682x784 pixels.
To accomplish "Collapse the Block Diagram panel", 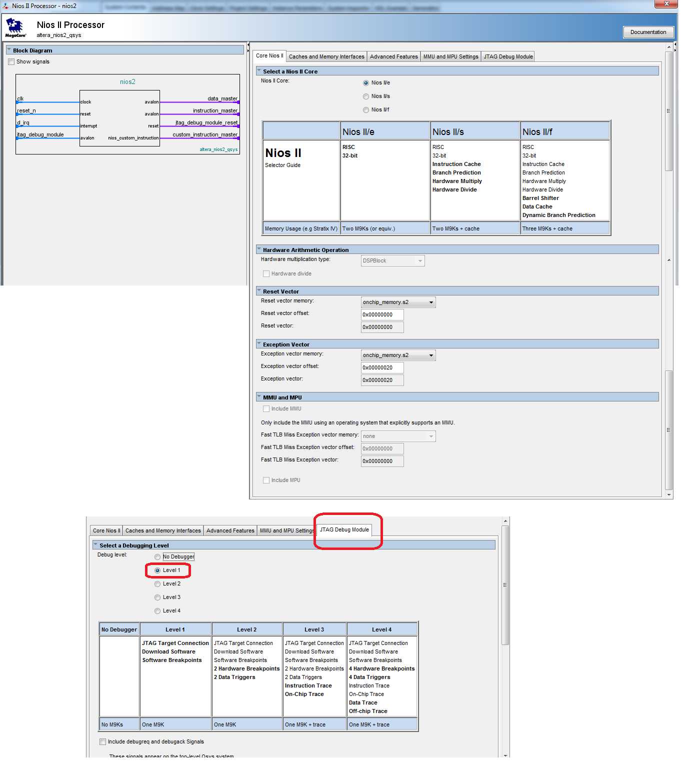I will point(9,50).
